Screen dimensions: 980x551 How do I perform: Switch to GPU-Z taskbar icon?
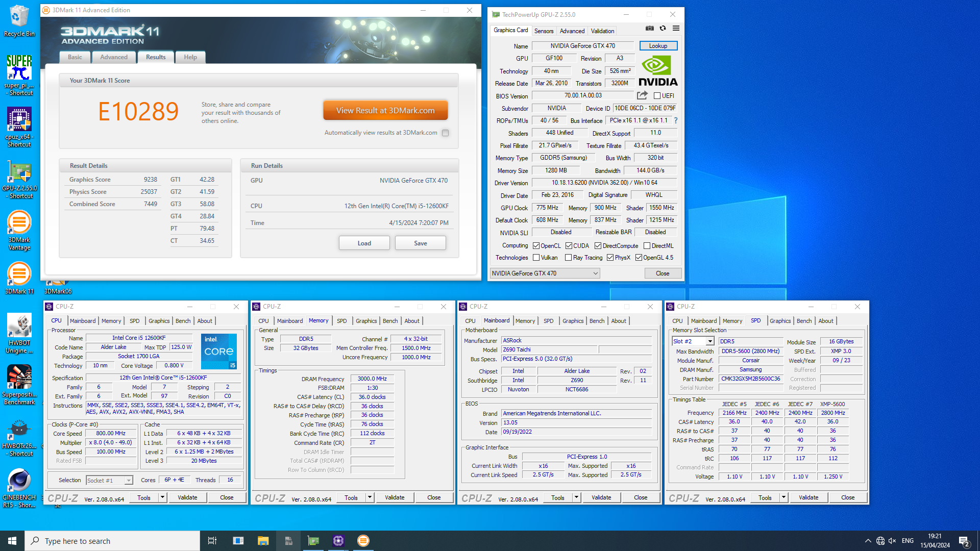[x=313, y=541]
